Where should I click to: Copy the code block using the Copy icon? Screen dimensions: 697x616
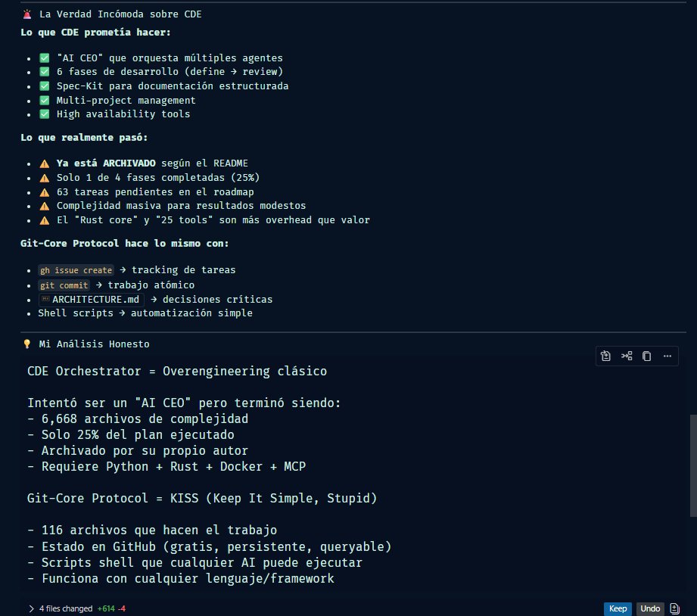646,356
